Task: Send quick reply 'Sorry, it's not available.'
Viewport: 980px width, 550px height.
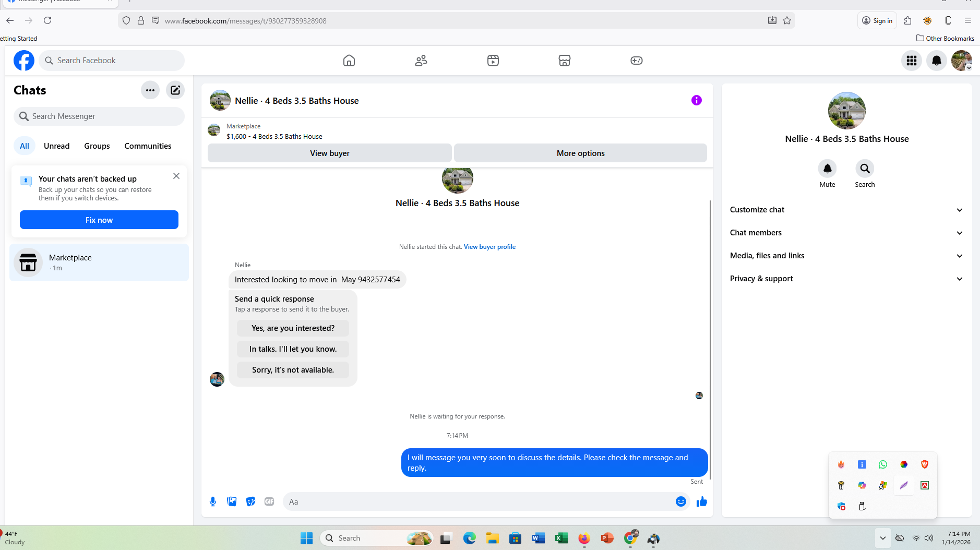Action: point(293,370)
